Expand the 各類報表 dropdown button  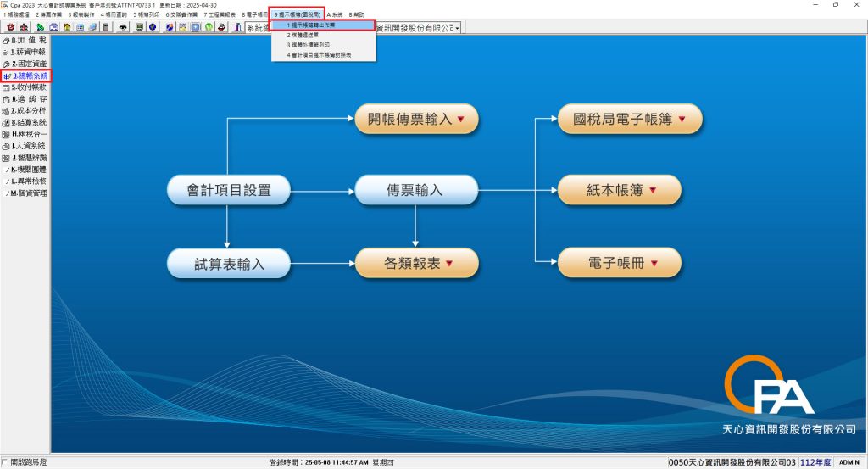[416, 263]
